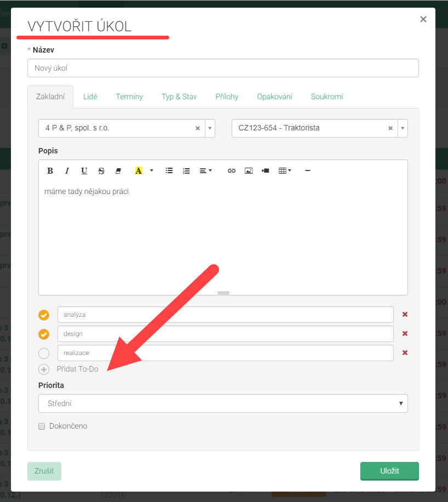Enable the Dokončeno checkbox
This screenshot has height=502, width=448.
click(x=42, y=426)
